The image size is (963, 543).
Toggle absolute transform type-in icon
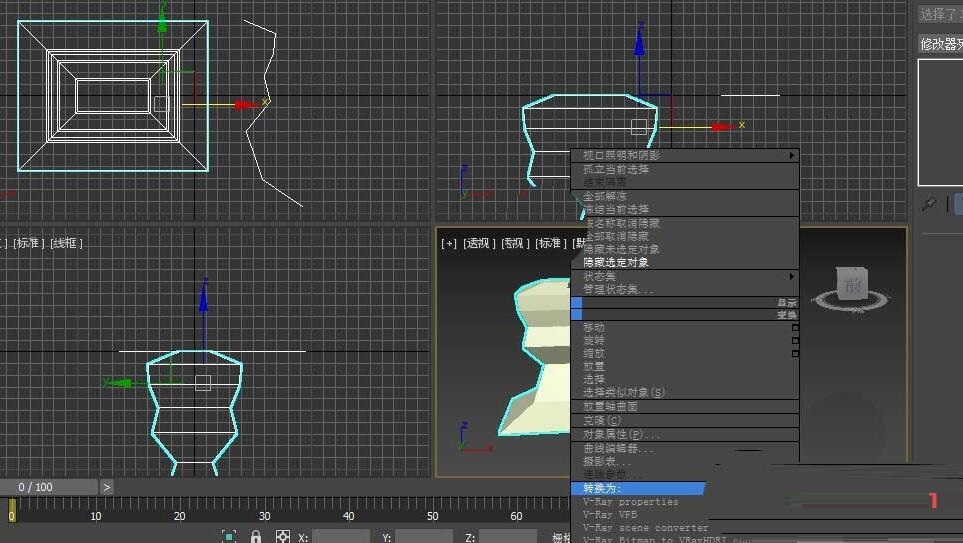pos(283,537)
